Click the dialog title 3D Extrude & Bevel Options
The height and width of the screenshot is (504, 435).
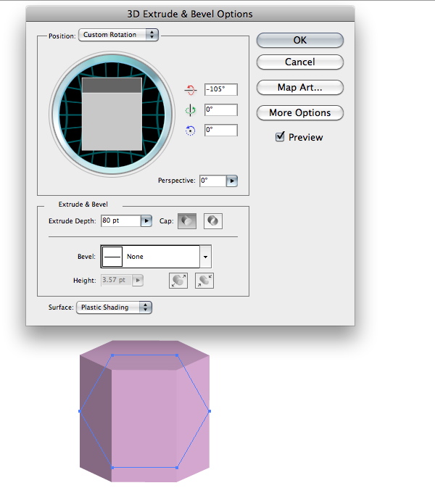(190, 15)
